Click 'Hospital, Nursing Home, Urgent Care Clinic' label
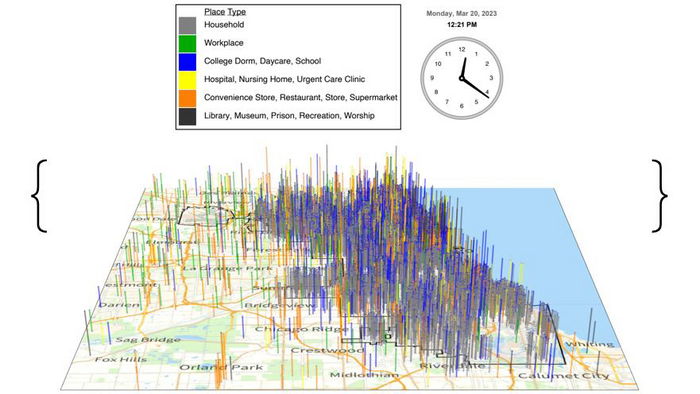700x394 pixels. pos(284,79)
